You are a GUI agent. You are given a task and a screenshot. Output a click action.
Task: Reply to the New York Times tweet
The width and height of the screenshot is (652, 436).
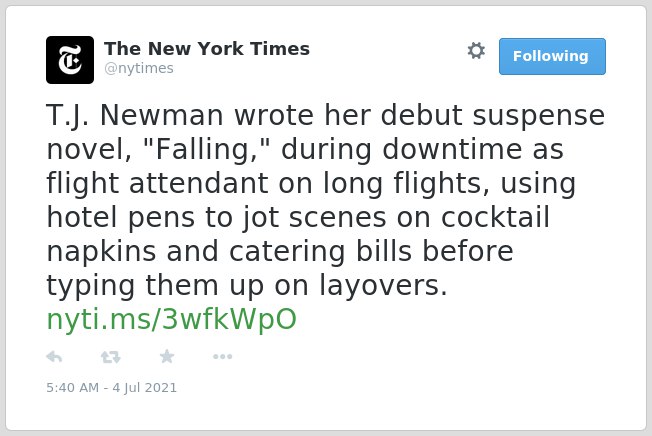(x=54, y=357)
